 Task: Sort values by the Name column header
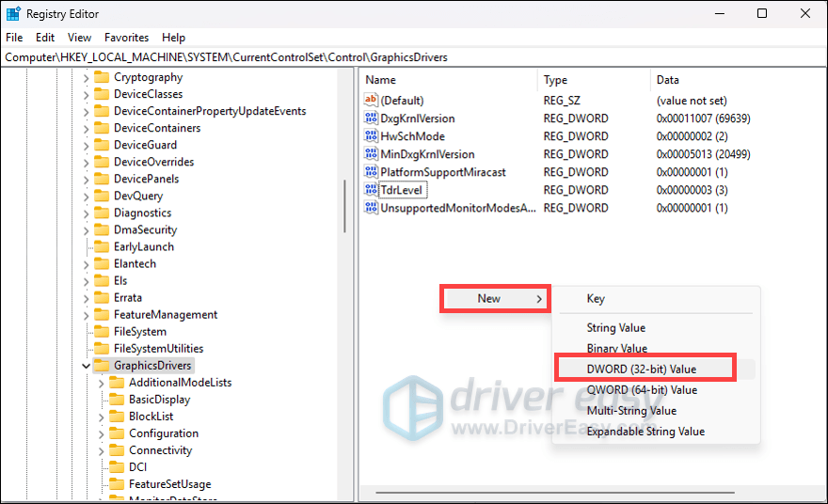tap(447, 80)
